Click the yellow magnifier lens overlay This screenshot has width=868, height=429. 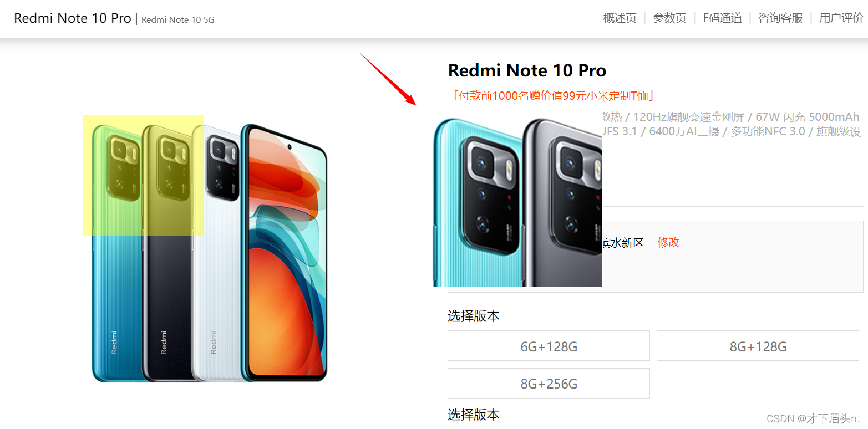(x=143, y=175)
